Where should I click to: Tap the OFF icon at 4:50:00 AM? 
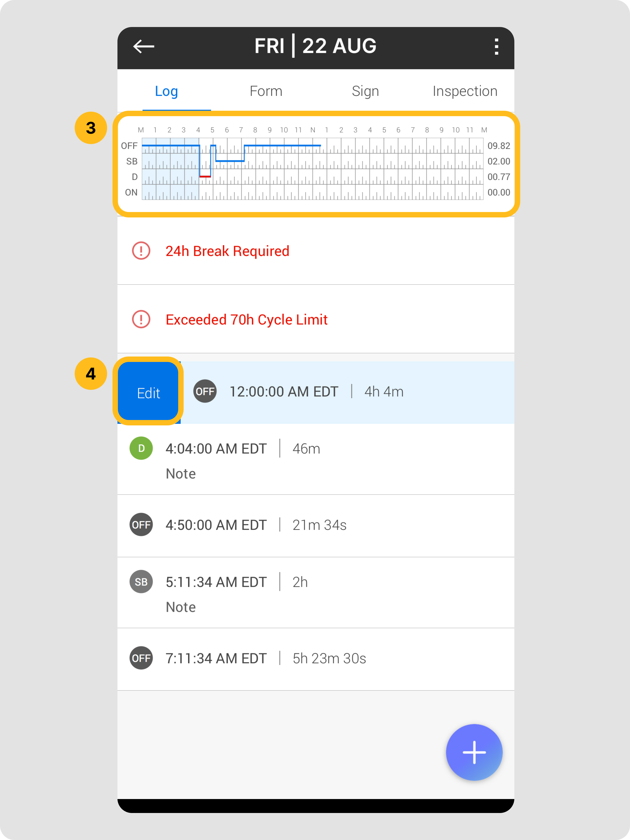(x=141, y=525)
